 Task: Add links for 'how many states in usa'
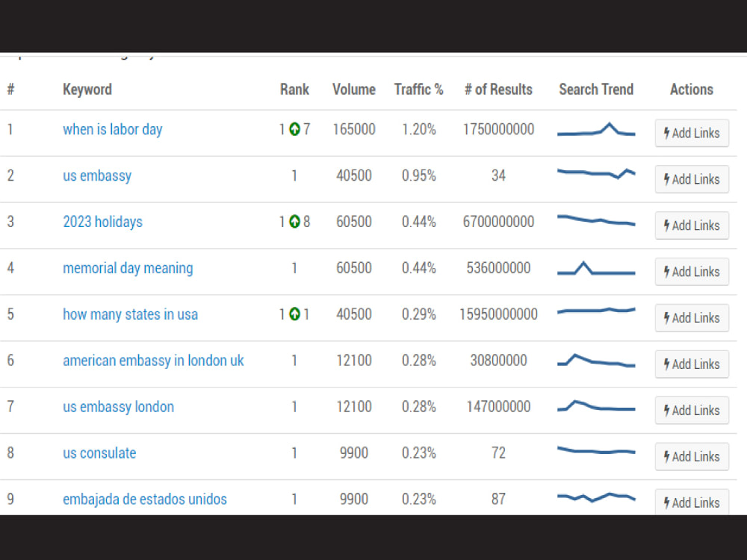coord(692,317)
